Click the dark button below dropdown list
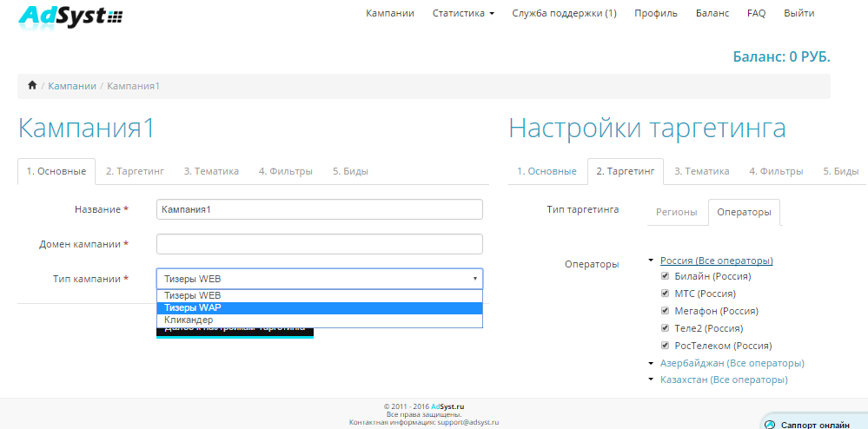This screenshot has width=868, height=429. coord(235,332)
